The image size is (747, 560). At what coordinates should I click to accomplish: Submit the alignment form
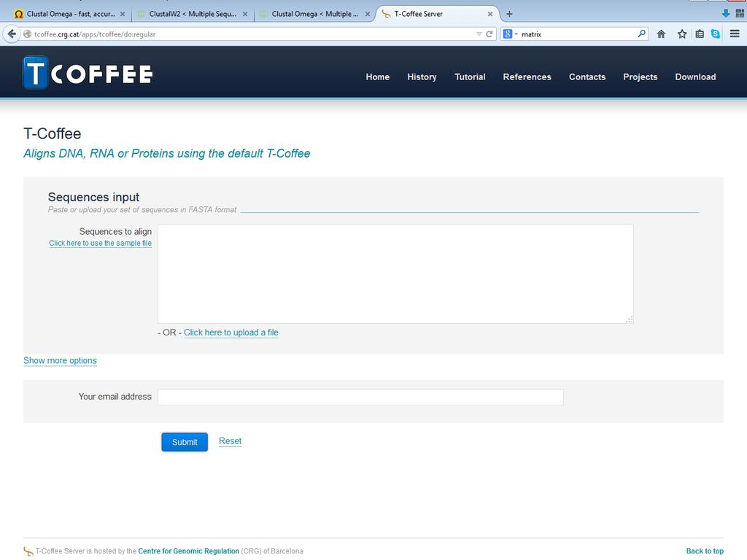coord(185,442)
